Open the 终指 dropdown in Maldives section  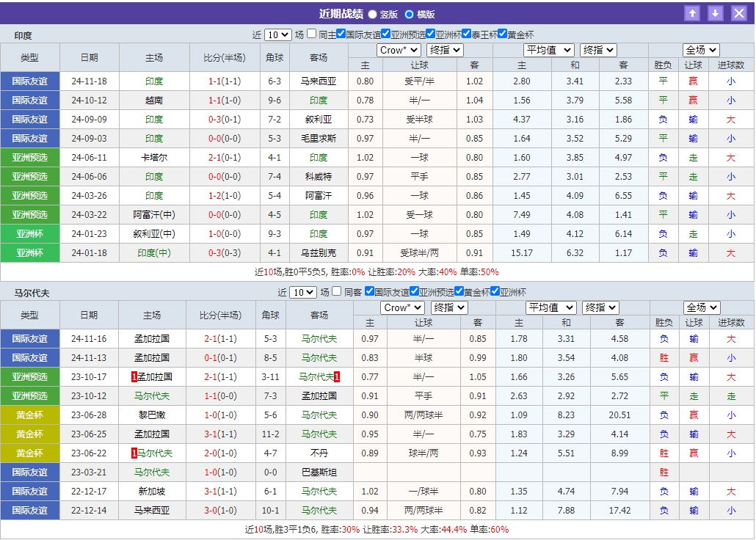point(600,307)
